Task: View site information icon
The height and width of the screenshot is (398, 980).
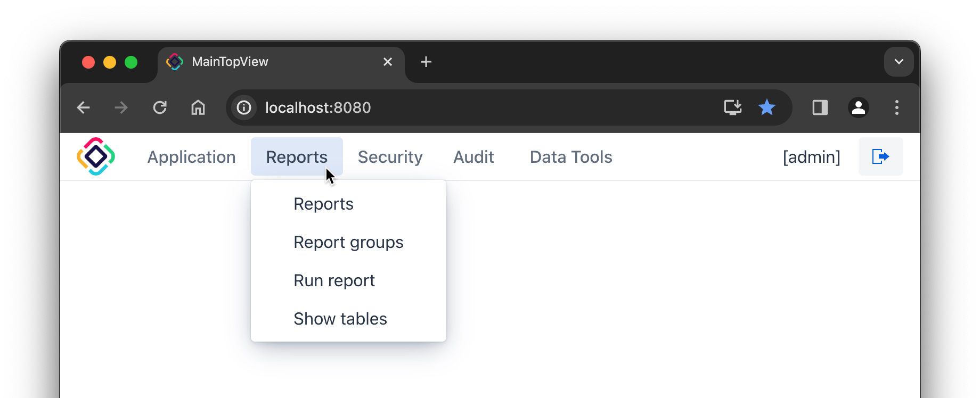Action: click(x=244, y=107)
